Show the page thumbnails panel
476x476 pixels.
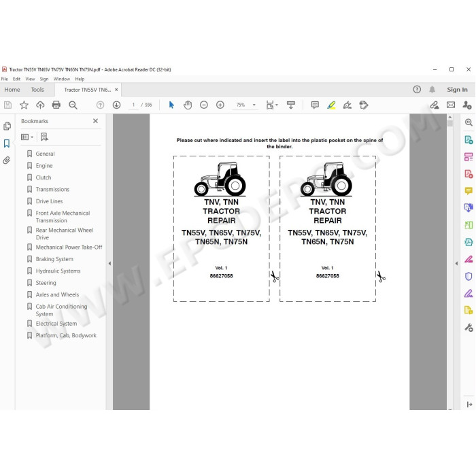[7, 126]
